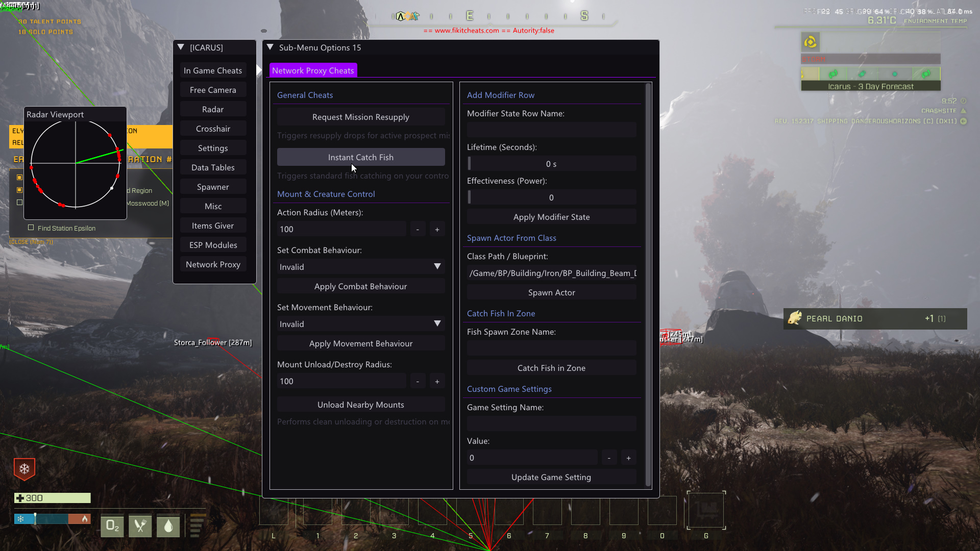Viewport: 980px width, 551px height.
Task: Click the yellow storm weather icon
Action: [811, 42]
